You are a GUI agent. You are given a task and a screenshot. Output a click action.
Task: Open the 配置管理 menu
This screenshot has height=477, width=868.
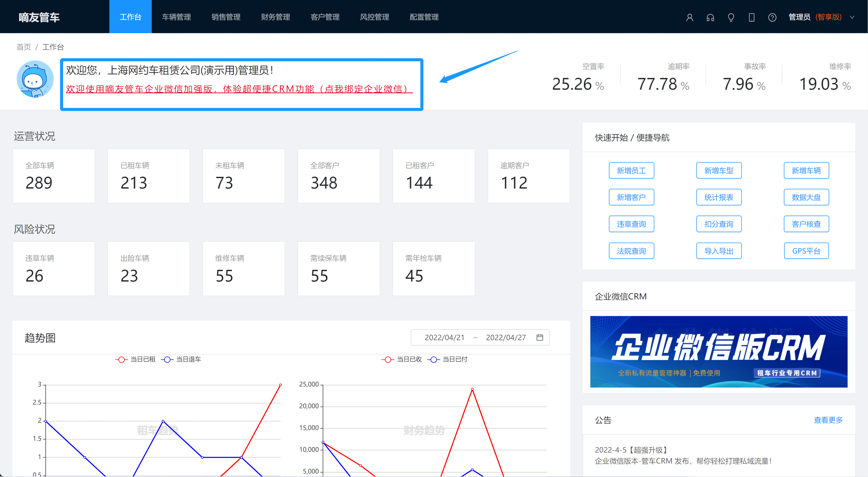click(424, 17)
